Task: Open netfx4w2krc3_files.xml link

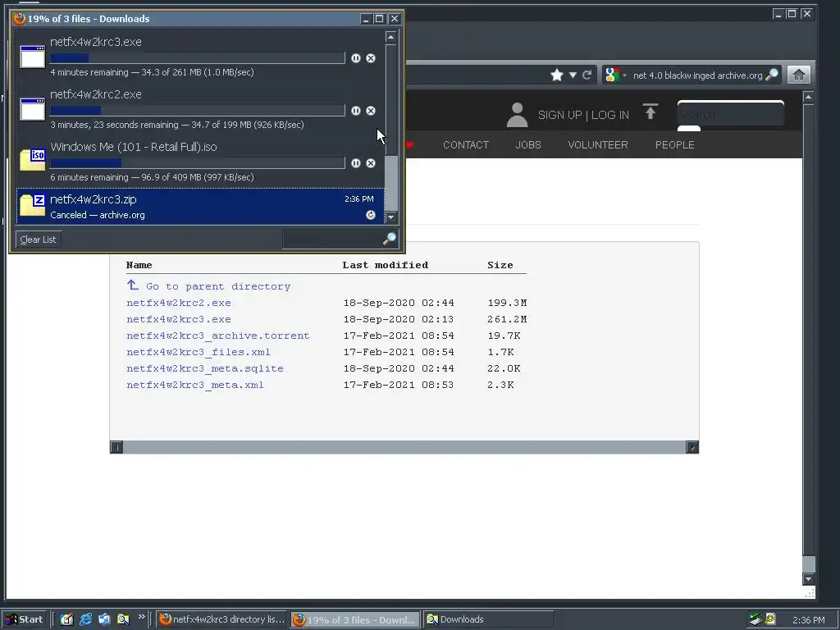Action: coord(199,352)
